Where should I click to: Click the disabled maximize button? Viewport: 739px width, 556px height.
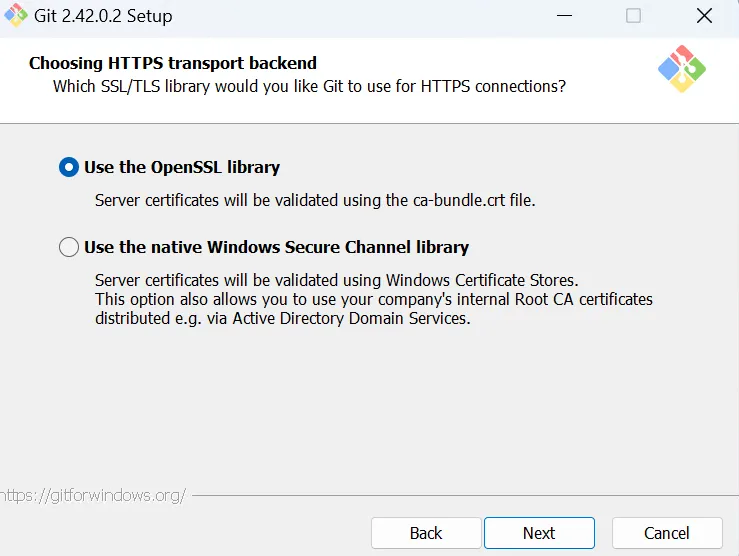633,16
